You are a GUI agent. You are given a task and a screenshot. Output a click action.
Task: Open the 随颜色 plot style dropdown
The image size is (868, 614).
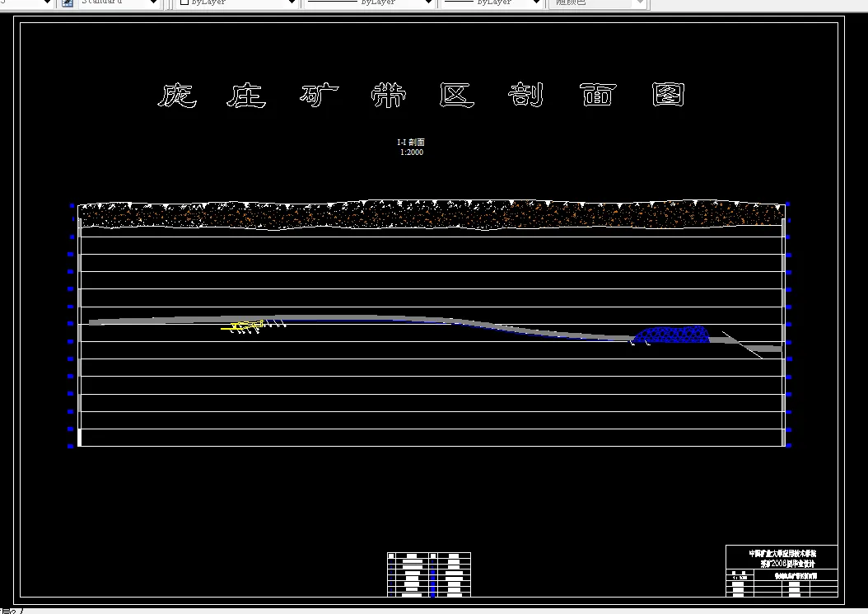click(597, 2)
